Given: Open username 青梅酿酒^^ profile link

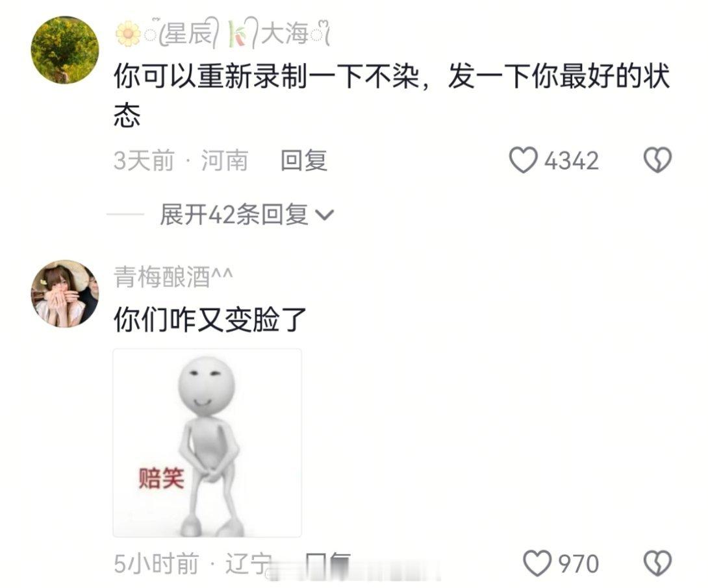Looking at the screenshot, I should coord(173,276).
